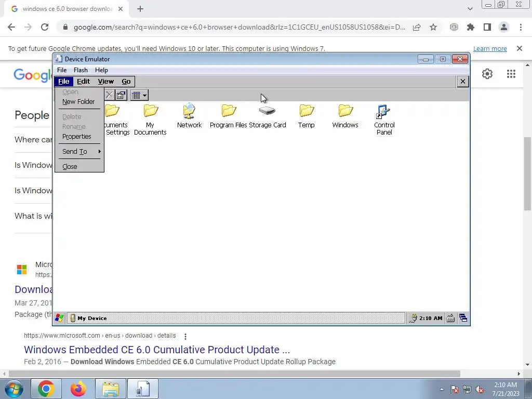532x399 pixels.
Task: Click the Windows 7 Start orb
Action: point(14,389)
